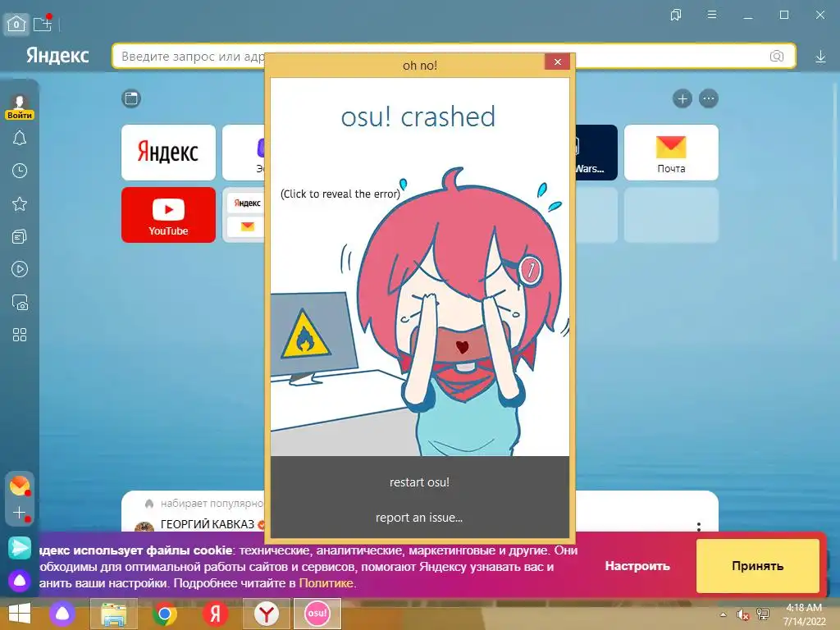Viewport: 840px width, 630px height.
Task: Open the news card three-dots menu
Action: tap(699, 526)
